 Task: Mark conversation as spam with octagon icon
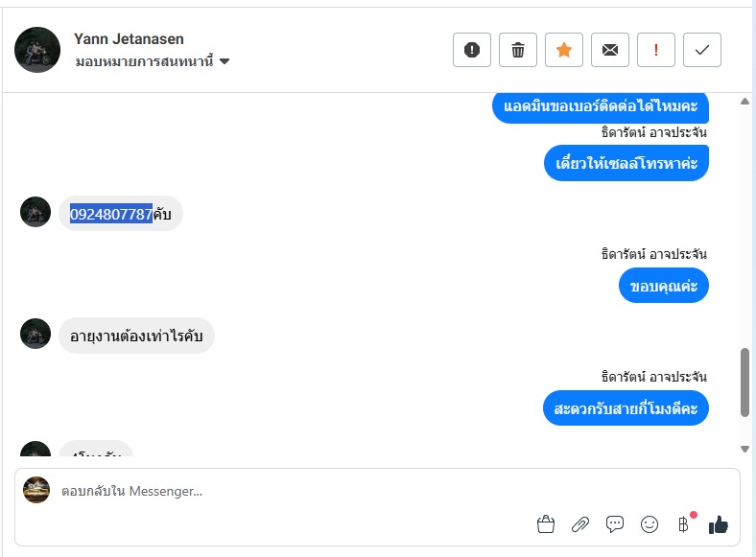[472, 50]
